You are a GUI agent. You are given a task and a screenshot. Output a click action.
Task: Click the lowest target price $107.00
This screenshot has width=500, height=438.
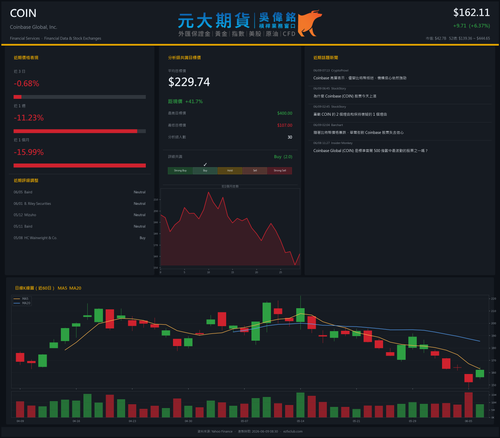[285, 125]
